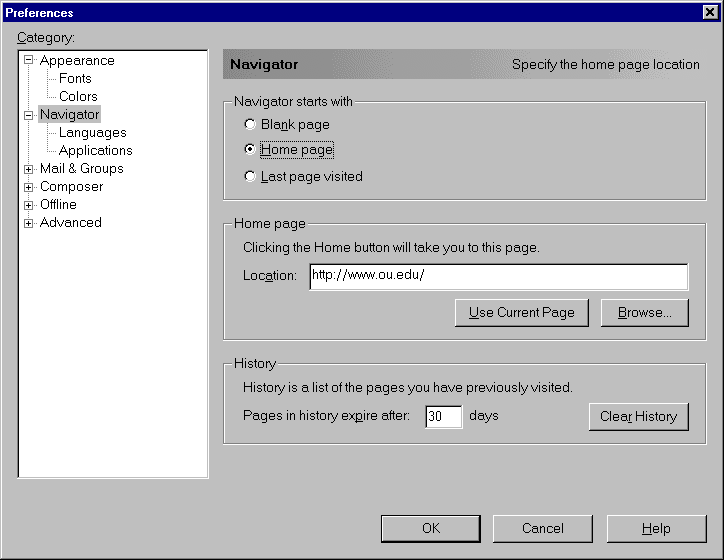Image resolution: width=724 pixels, height=560 pixels.
Task: Click the home page Location field
Action: [498, 276]
